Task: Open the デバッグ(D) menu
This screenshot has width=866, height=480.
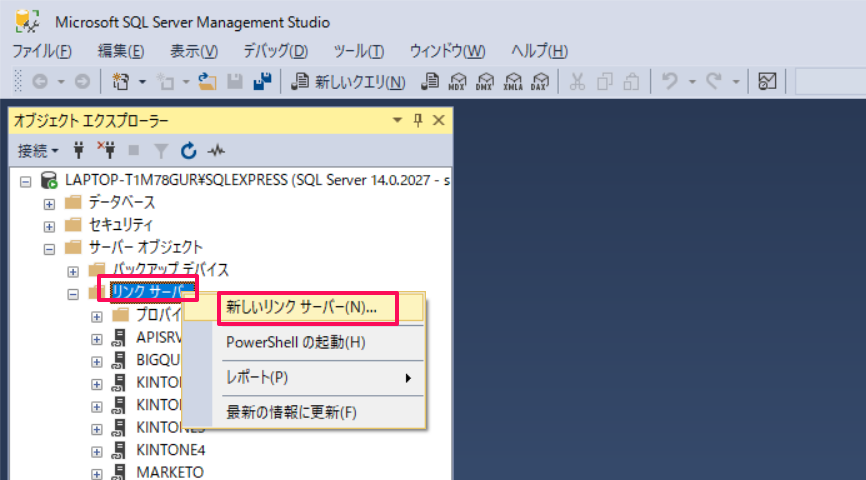Action: tap(276, 51)
